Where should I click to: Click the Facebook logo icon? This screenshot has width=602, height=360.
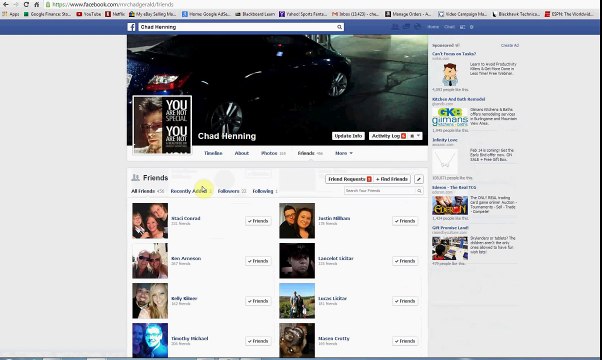(131, 27)
